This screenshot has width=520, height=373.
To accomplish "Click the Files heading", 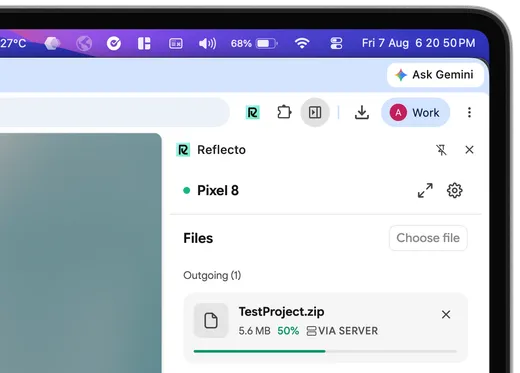I will 198,238.
